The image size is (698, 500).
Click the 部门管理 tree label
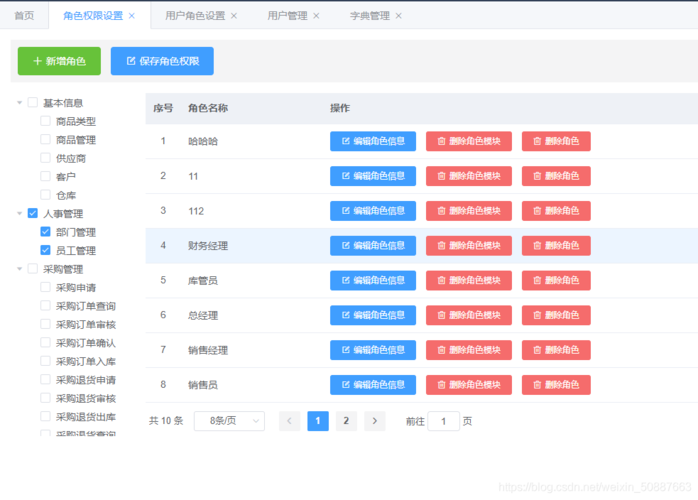coord(76,232)
